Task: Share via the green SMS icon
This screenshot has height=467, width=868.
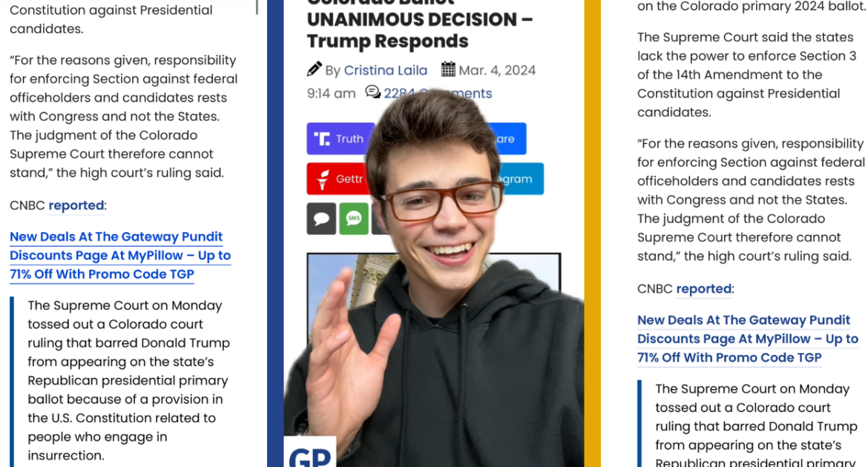Action: pos(354,219)
